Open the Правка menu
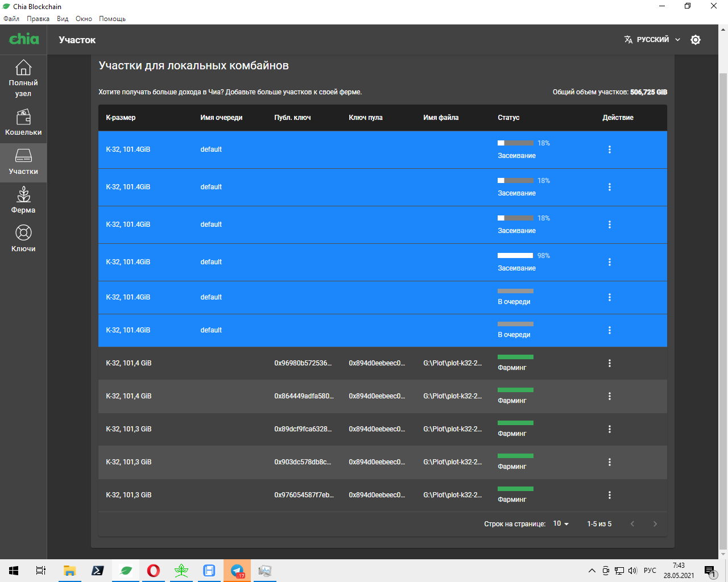This screenshot has height=582, width=728. (x=38, y=19)
